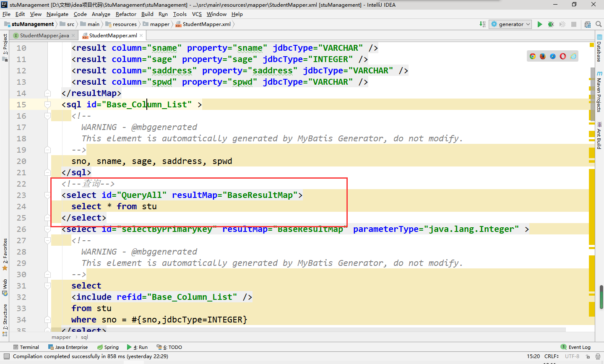Open the generator run configuration dropdown
The width and height of the screenshot is (604, 364).
pyautogui.click(x=510, y=24)
